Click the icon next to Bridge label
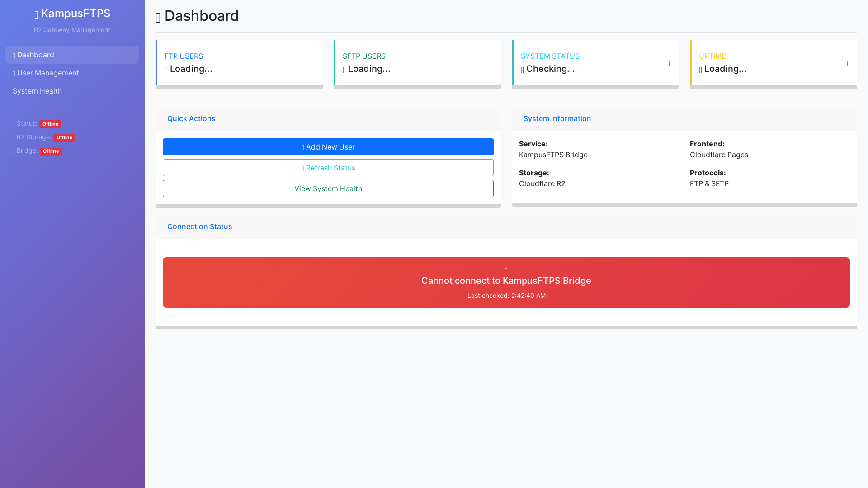The image size is (868, 488). (x=14, y=151)
